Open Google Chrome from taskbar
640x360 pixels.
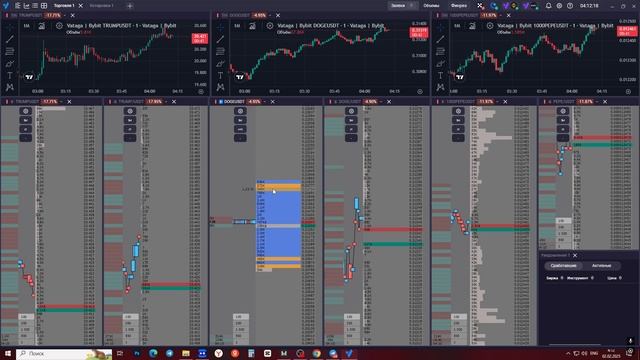click(x=317, y=353)
